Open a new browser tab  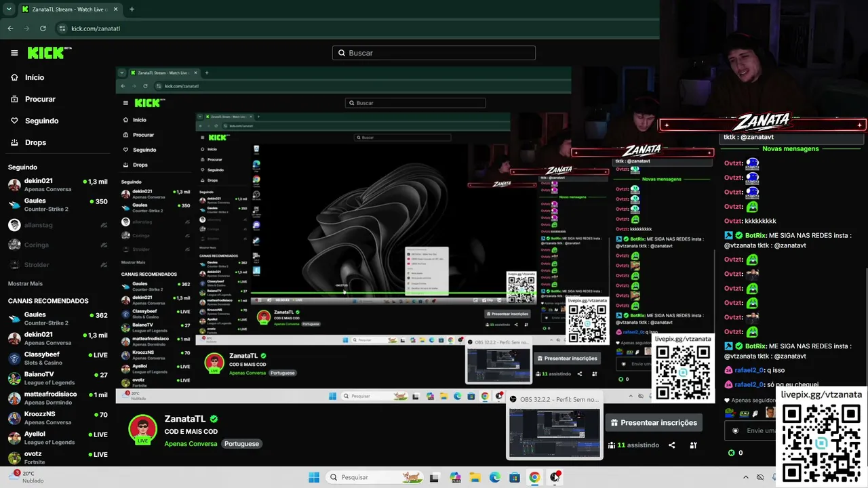coord(132,9)
